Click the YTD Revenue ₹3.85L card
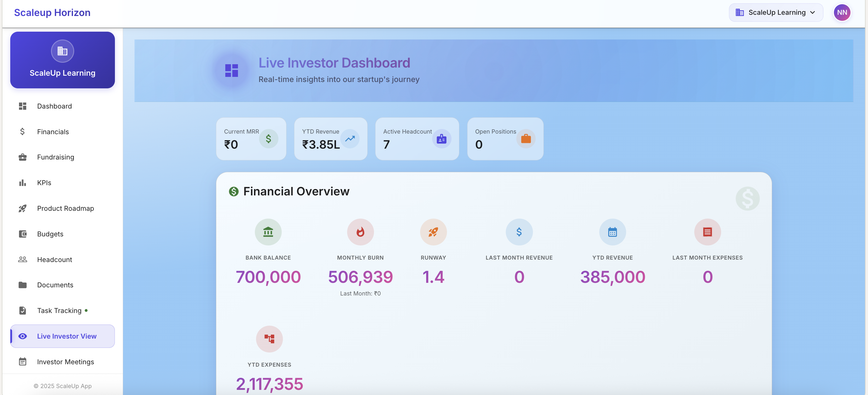The width and height of the screenshot is (868, 395). (331, 139)
